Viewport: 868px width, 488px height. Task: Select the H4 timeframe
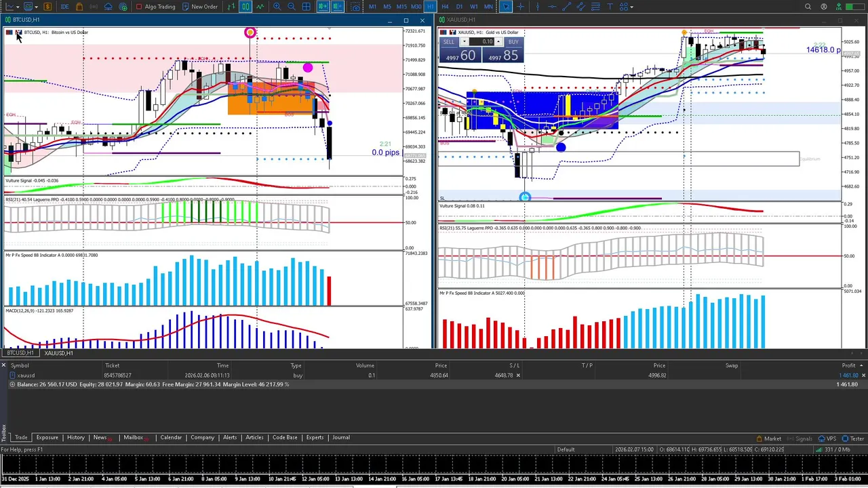click(x=445, y=7)
